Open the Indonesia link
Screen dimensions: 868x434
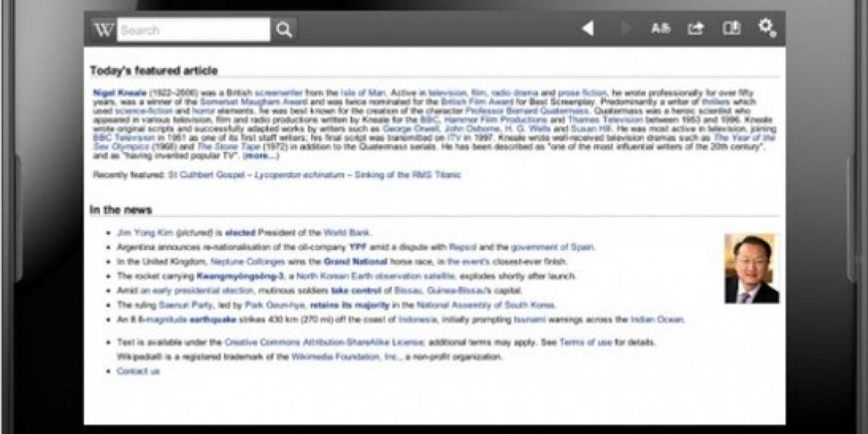(417, 320)
